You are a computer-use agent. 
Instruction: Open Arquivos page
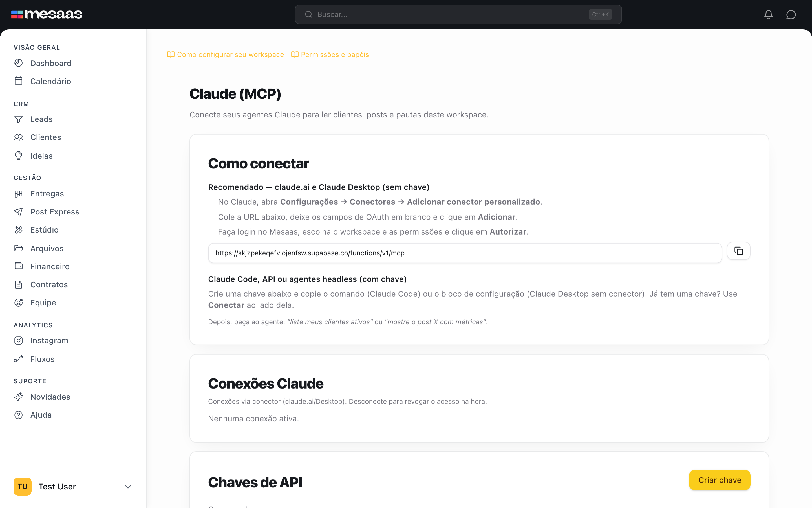47,248
